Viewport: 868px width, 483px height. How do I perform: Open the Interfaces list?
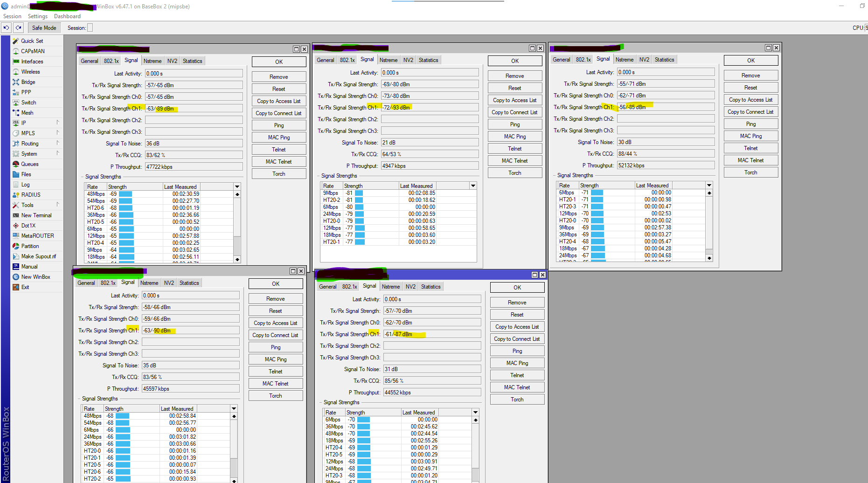tap(32, 62)
